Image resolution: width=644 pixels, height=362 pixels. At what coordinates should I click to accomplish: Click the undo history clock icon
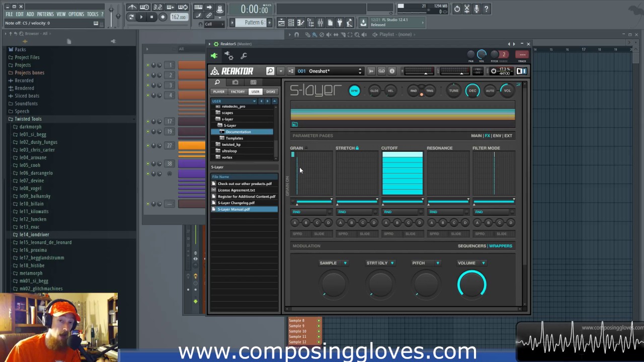(457, 9)
